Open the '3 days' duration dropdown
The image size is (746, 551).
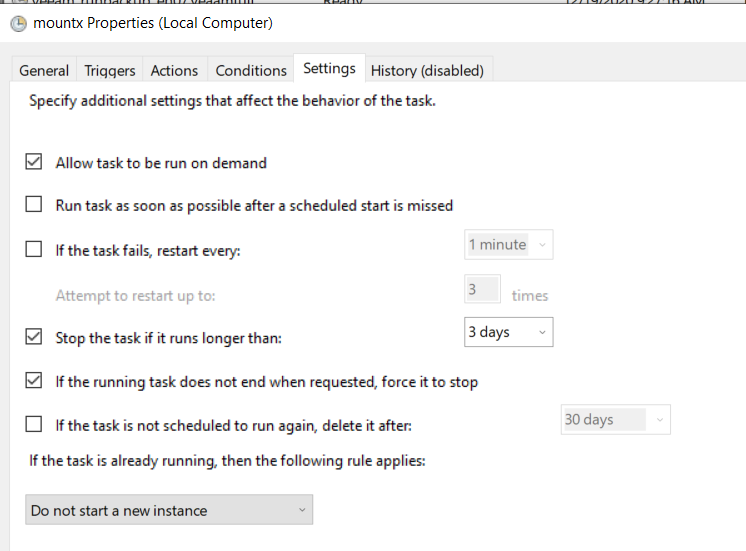coord(509,332)
